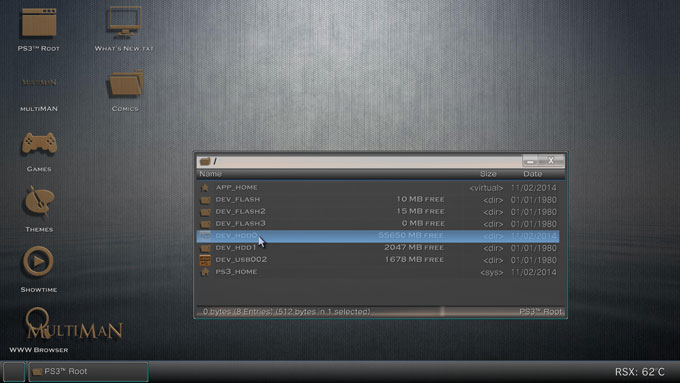The image size is (680, 383).
Task: Click the 10 MB free value
Action: coord(420,200)
